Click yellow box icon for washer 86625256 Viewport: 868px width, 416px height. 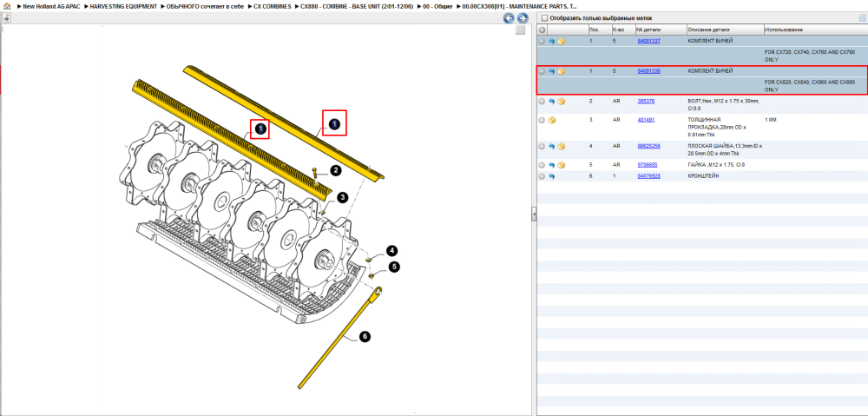(x=562, y=146)
